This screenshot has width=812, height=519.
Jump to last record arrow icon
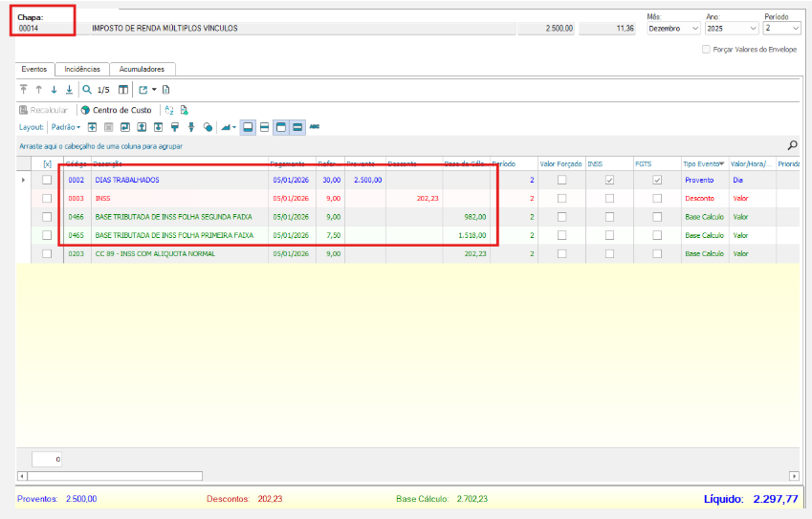coord(69,90)
